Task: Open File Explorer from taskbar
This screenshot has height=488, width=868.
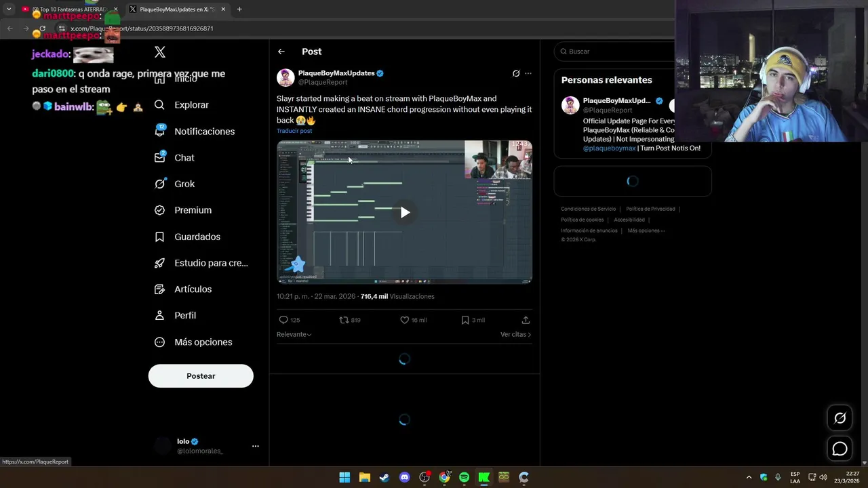Action: pyautogui.click(x=364, y=477)
